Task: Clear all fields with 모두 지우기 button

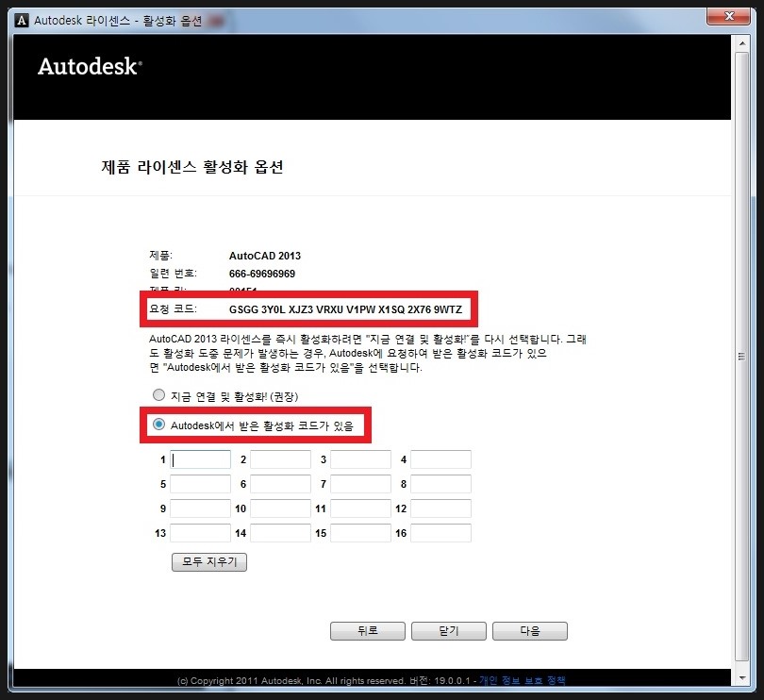Action: coord(209,562)
